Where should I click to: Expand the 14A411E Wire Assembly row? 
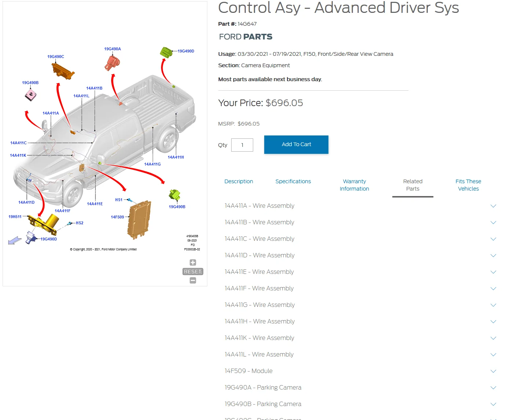493,272
